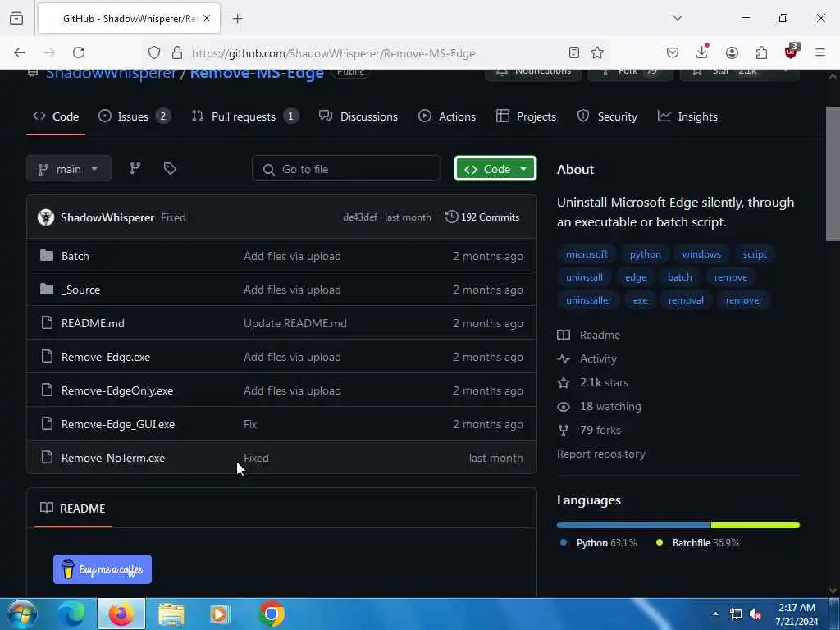
Task: Open the Remove-EdgeOnly.exe file
Action: click(116, 390)
